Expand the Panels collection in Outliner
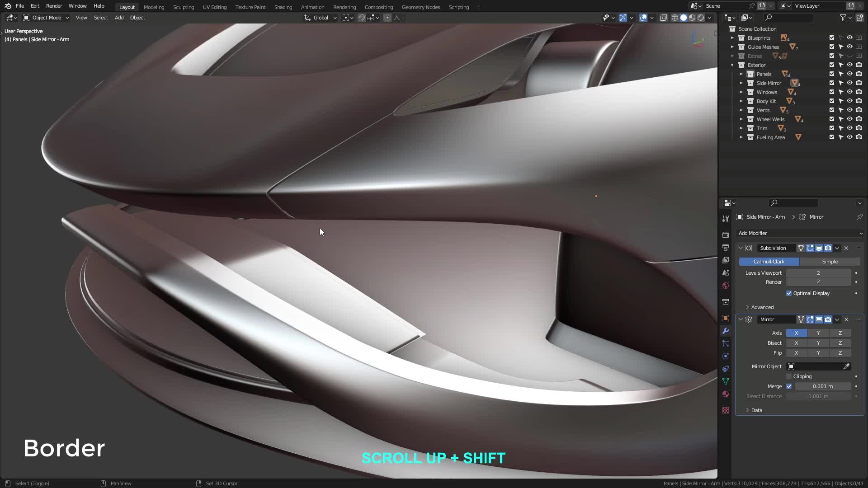 (x=741, y=74)
